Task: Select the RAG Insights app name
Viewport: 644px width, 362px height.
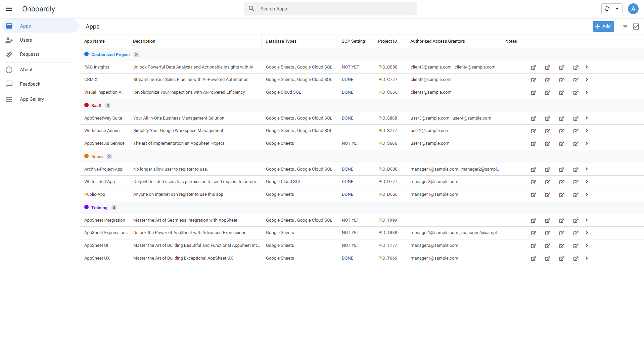Action: point(97,67)
